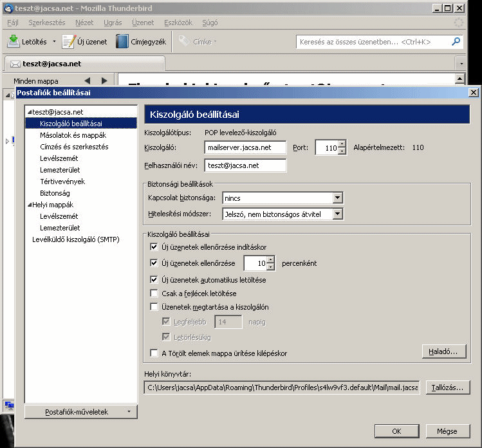
Task: Toggle Új üzenetek ellenőrzése percenként checkbox
Action: pos(154,263)
